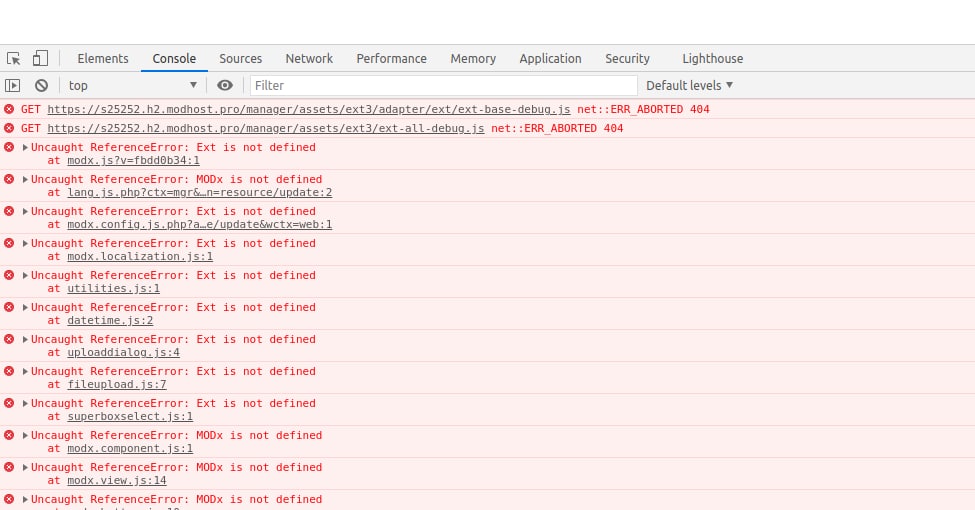Viewport: 975px width, 510px height.
Task: Click error icon beside modx.component.js error
Action: pyautogui.click(x=9, y=435)
